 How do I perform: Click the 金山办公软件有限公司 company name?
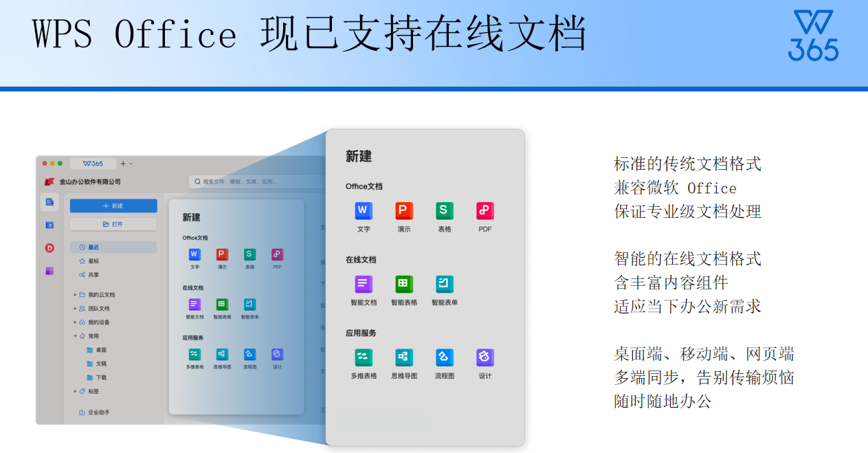(x=90, y=181)
